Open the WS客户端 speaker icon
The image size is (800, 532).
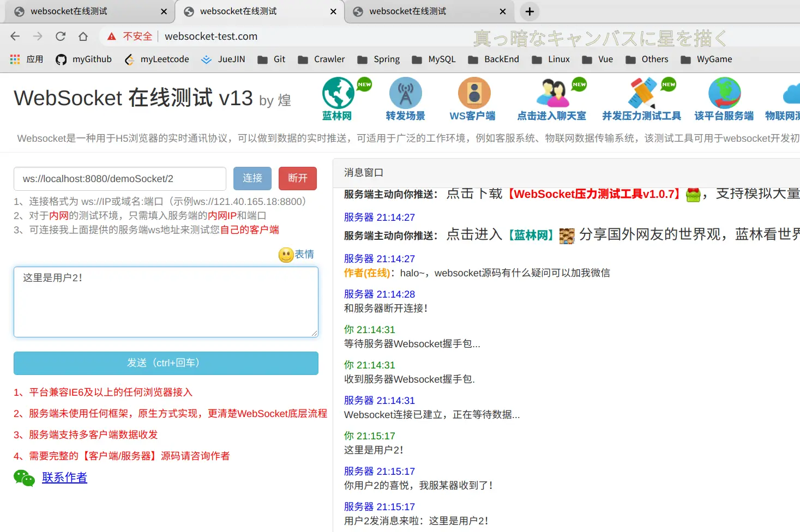474,93
